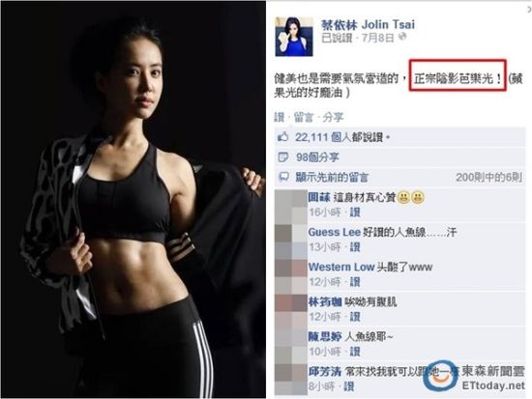Click 分享 under the post text
Viewport: 532px width, 399px height.
pyautogui.click(x=333, y=117)
